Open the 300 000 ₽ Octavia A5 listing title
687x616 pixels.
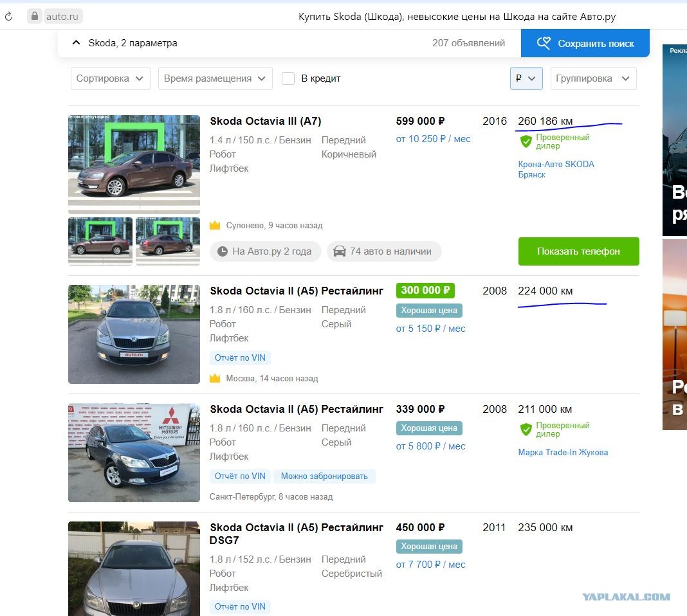(296, 291)
